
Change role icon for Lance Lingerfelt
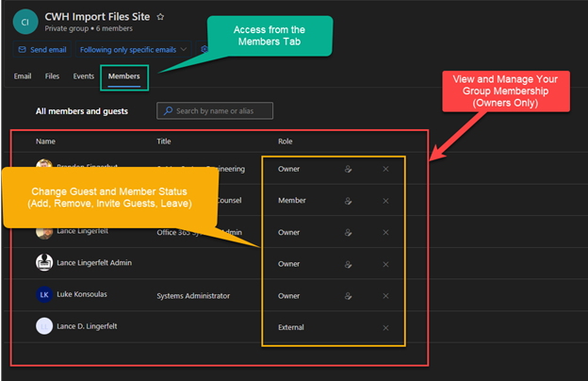click(348, 233)
